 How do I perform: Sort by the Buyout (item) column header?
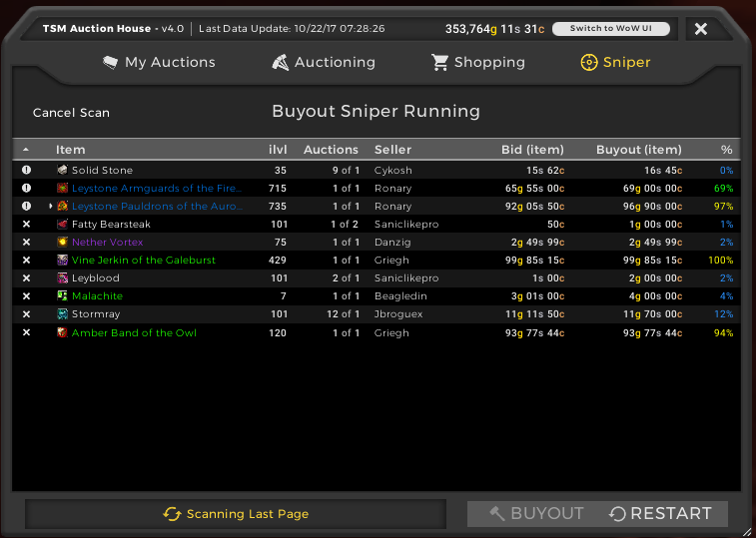tap(639, 150)
